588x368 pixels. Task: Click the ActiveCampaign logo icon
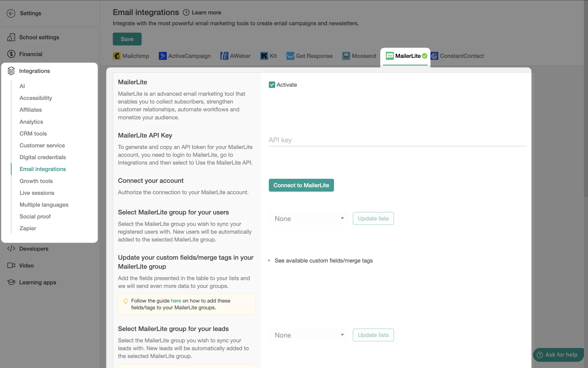pos(163,56)
